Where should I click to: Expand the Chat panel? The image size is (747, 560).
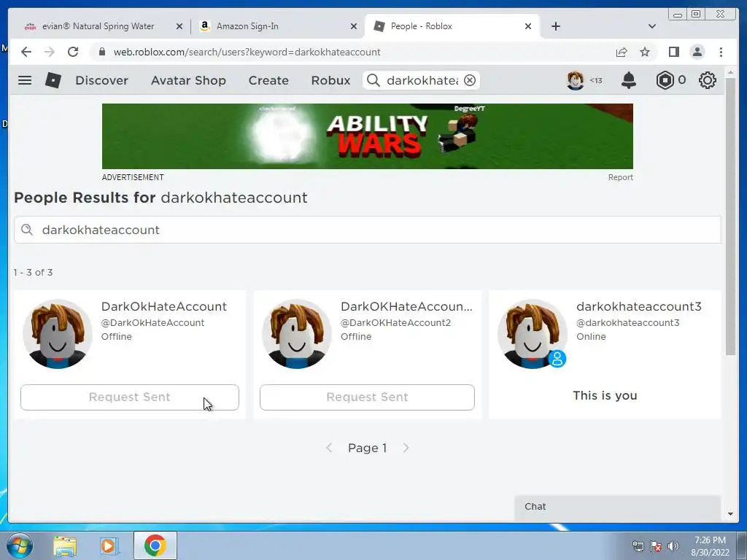click(x=617, y=507)
